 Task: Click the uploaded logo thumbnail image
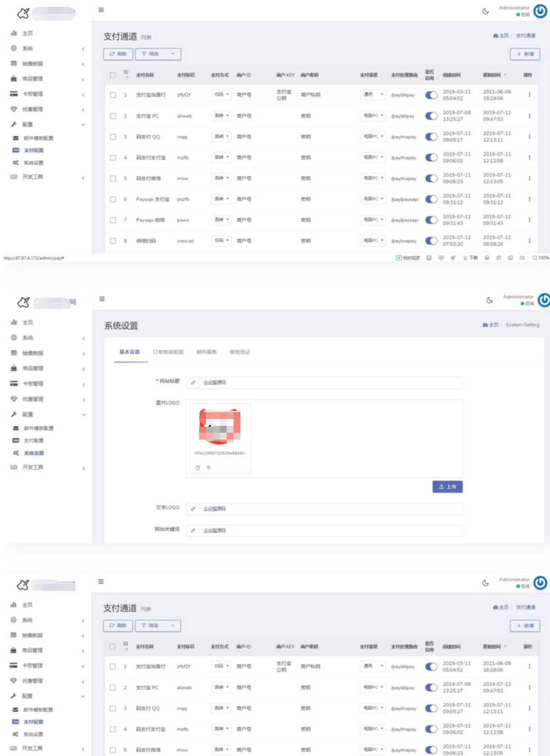[219, 427]
